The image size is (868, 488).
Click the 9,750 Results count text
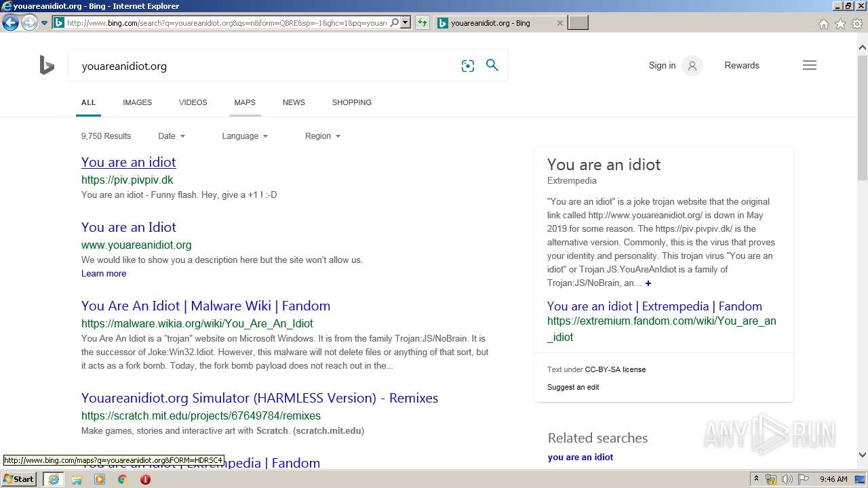click(x=106, y=136)
